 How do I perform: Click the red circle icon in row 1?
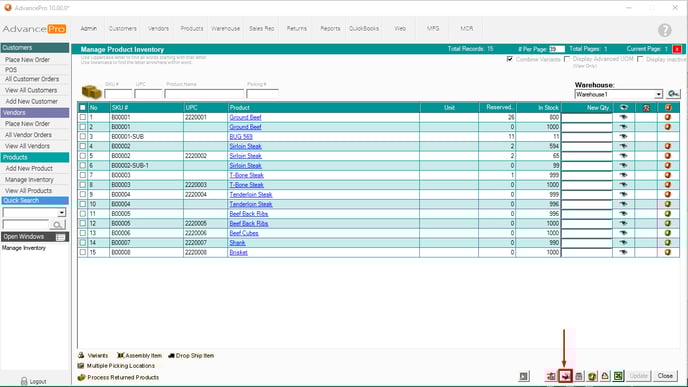[668, 117]
